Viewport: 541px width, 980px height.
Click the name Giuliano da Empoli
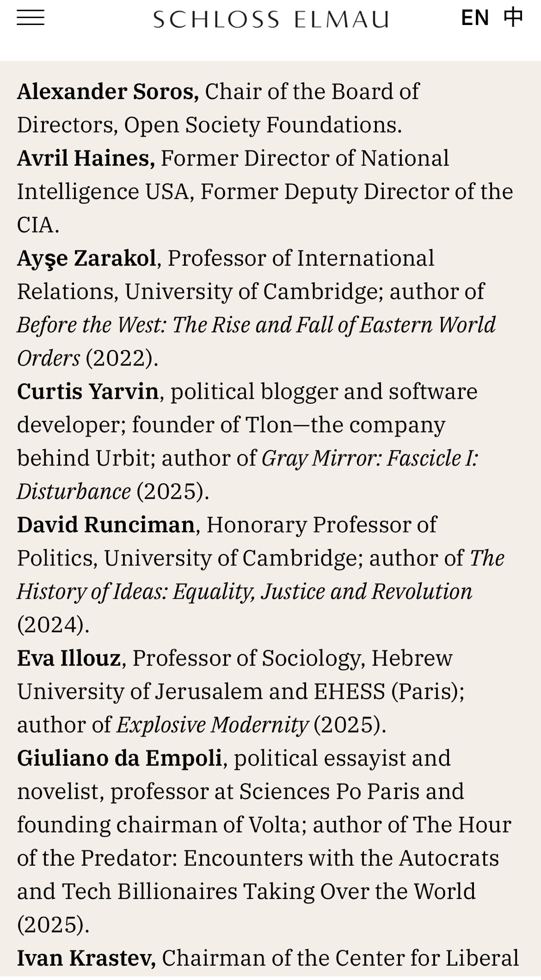[x=119, y=758]
